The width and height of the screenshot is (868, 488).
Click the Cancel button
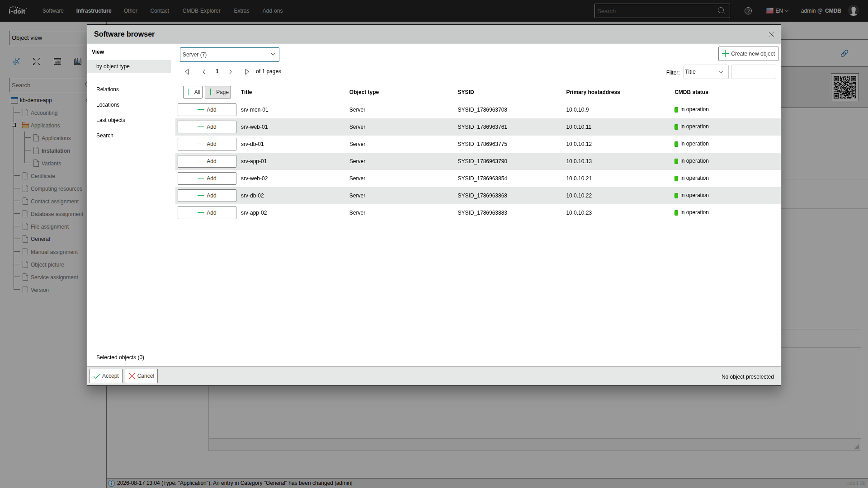click(x=141, y=376)
